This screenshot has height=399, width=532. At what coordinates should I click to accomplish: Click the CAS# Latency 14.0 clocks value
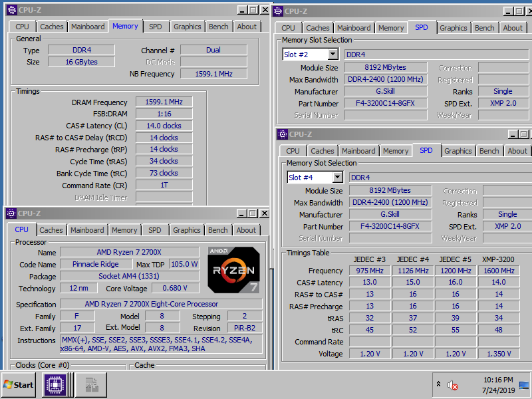(x=164, y=126)
